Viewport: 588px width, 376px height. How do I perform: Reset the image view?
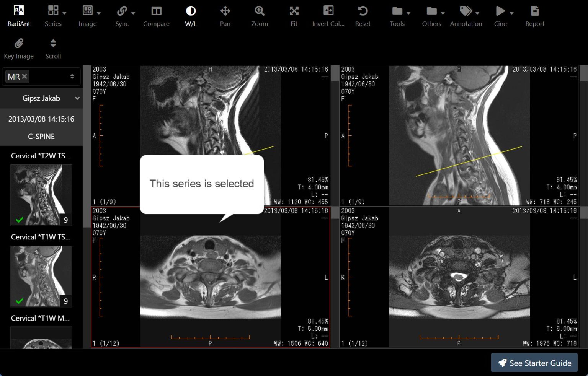(x=363, y=15)
